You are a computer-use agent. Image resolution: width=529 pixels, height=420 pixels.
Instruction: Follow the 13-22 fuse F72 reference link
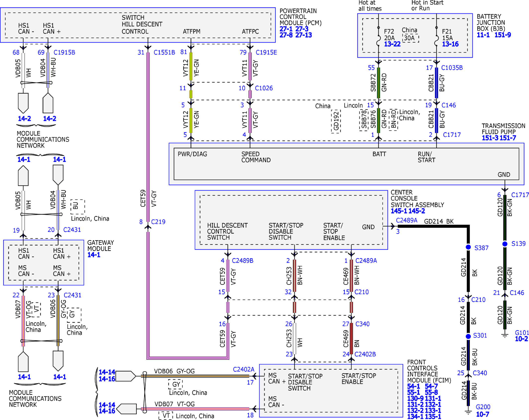392,44
